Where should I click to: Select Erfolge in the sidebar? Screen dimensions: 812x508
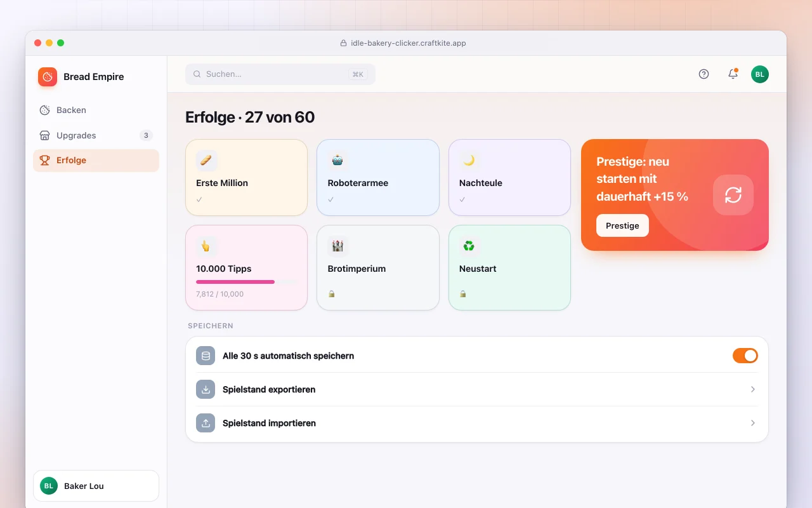pyautogui.click(x=96, y=161)
